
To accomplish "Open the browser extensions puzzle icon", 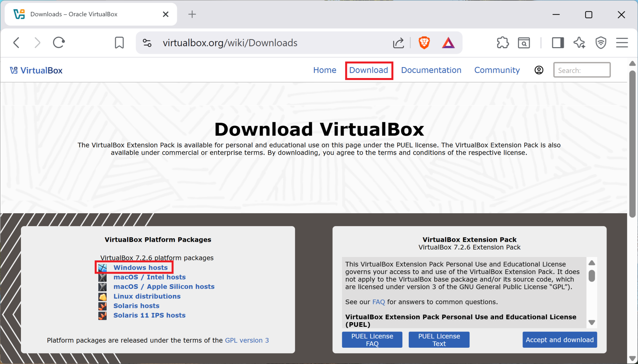I will click(502, 43).
